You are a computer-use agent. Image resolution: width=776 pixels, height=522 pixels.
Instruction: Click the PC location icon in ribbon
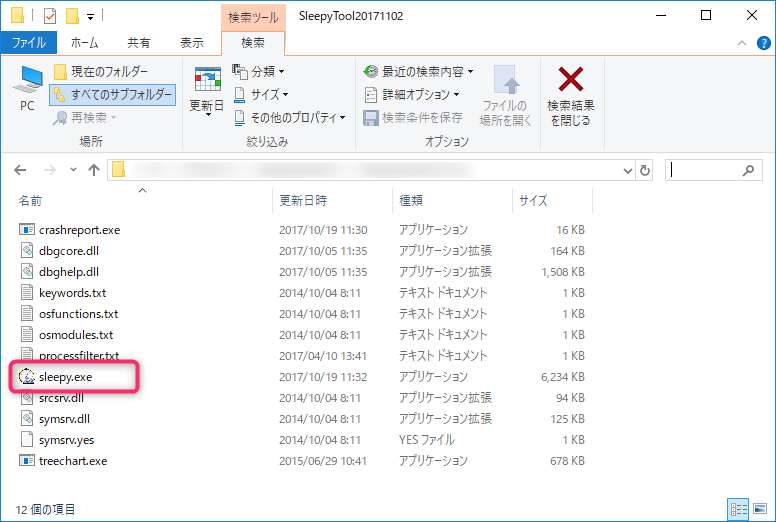coord(27,89)
